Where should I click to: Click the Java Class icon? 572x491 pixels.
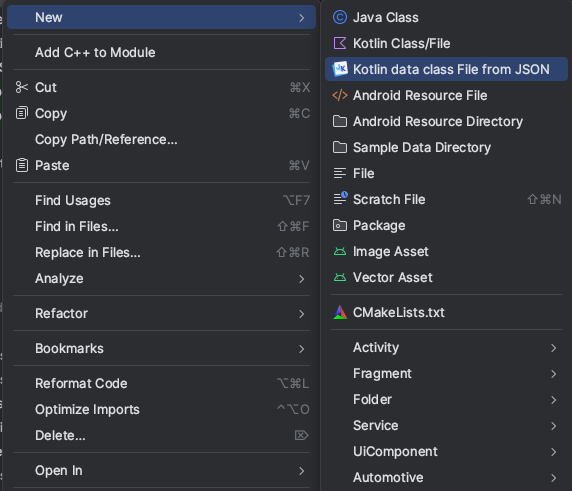pos(340,18)
